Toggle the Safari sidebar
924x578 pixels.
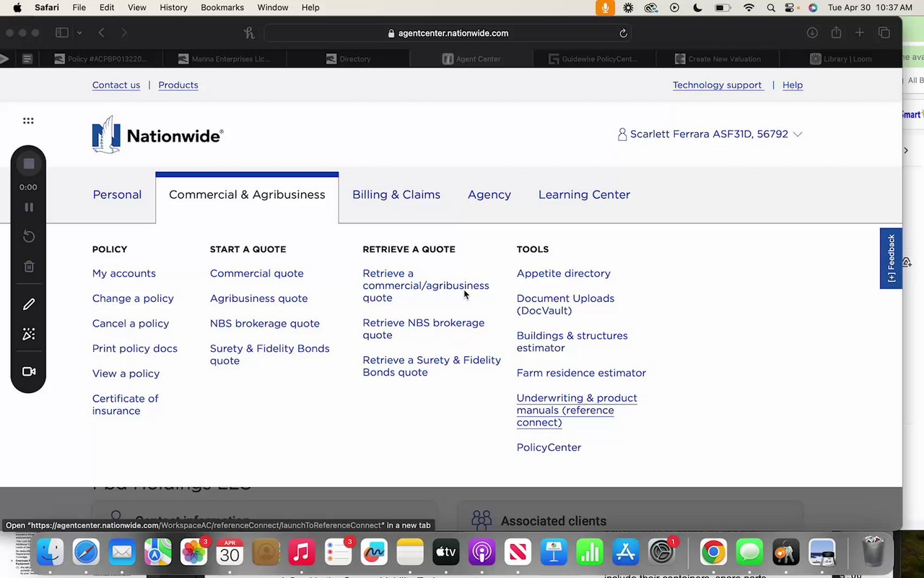62,33
